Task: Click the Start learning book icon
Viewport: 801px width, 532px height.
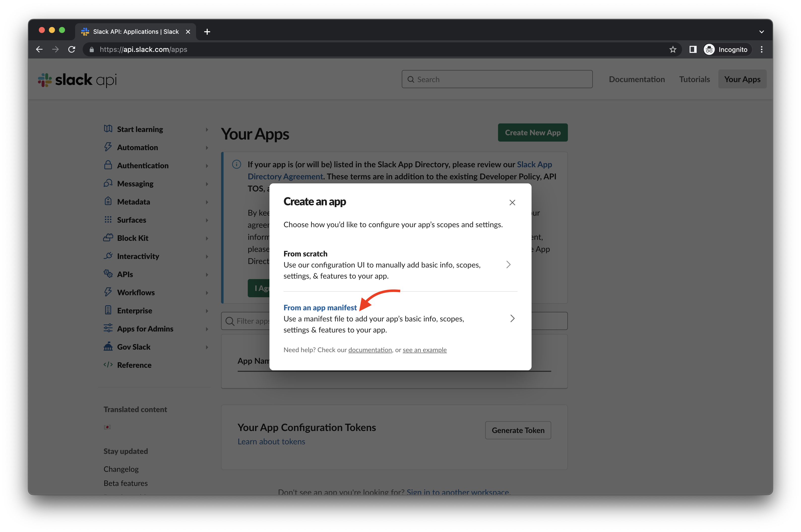Action: click(x=108, y=129)
